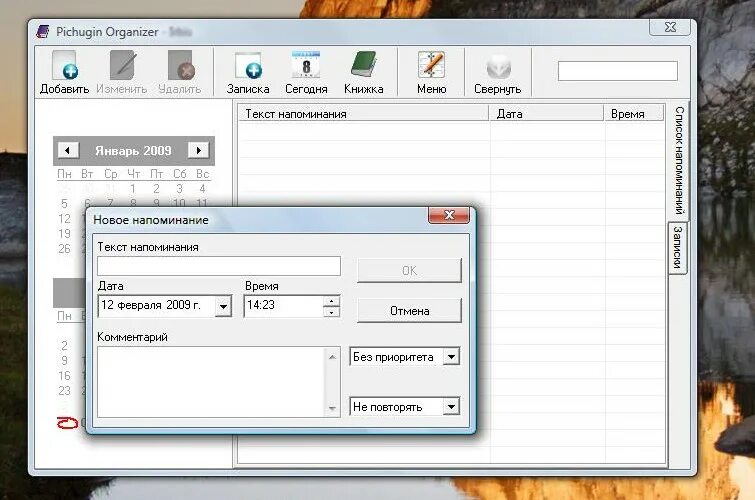Screen dimensions: 755x500
Task: Sort by Время column header
Action: (x=634, y=114)
